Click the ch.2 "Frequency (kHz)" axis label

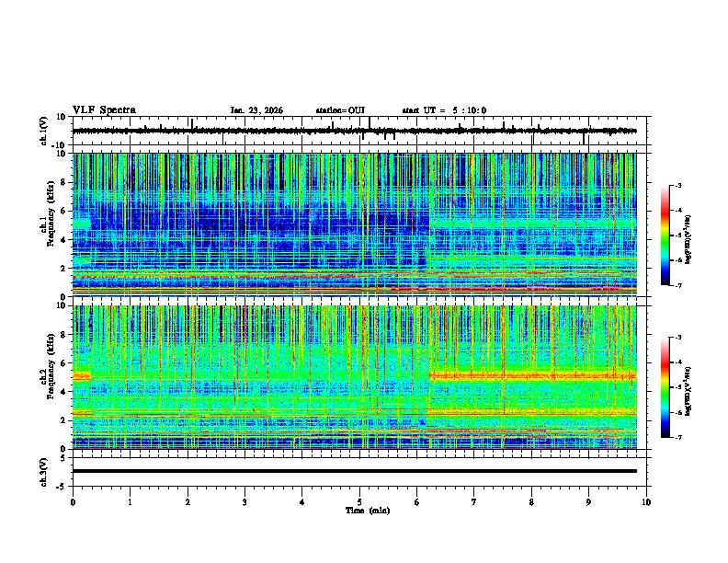(x=51, y=366)
